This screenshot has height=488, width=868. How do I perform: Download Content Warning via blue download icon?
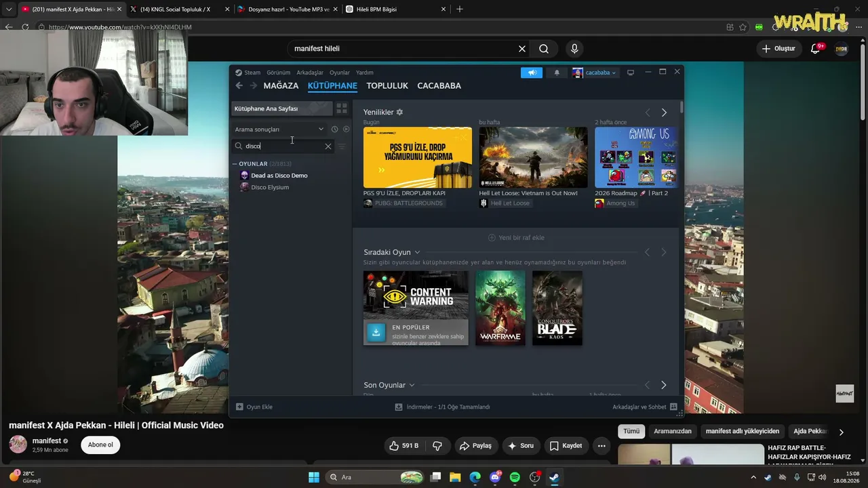click(x=376, y=332)
